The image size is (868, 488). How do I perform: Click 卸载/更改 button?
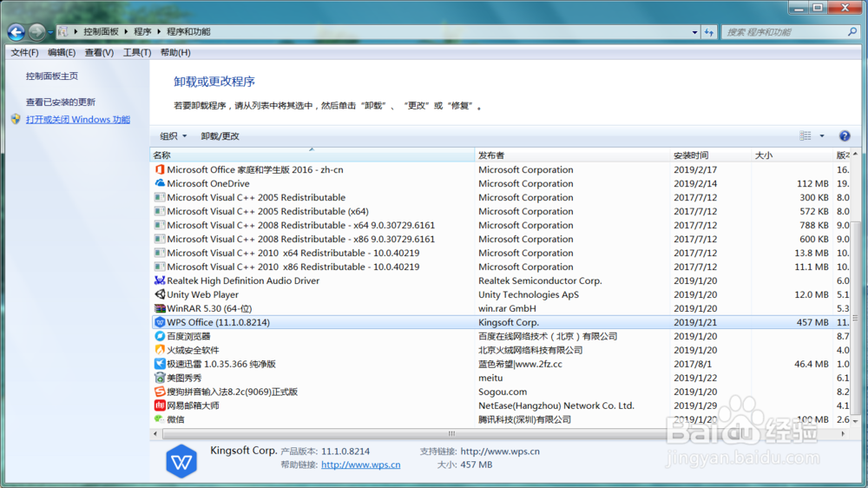click(220, 136)
